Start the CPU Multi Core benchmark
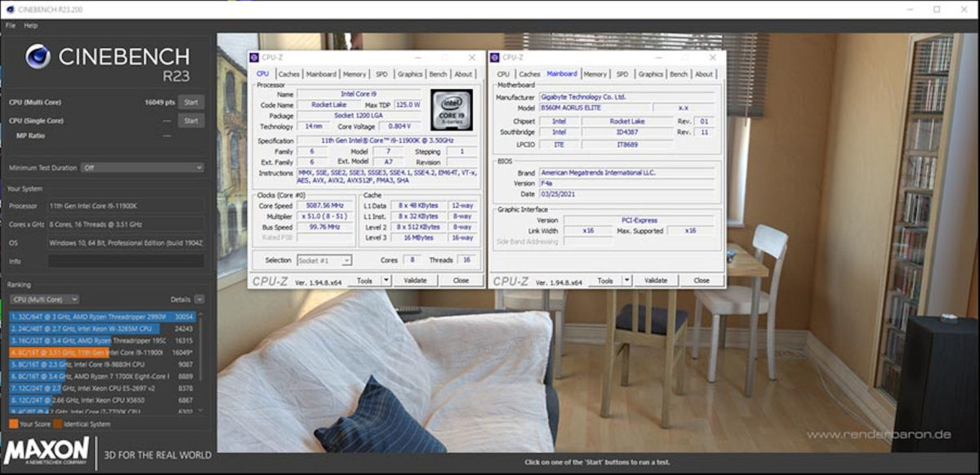Viewport: 980px width, 475px height. tap(191, 102)
